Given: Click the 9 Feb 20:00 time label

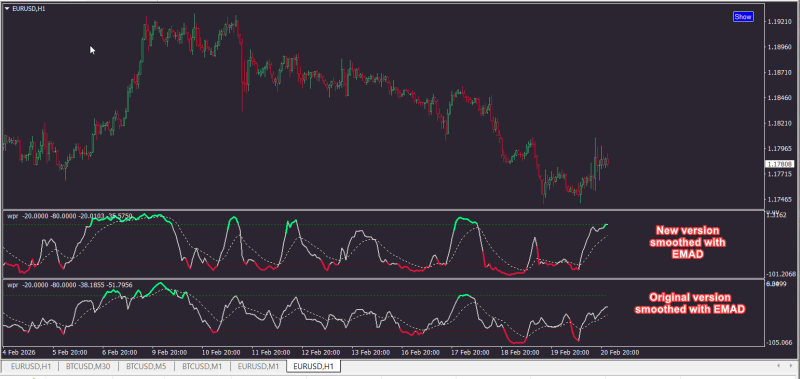Looking at the screenshot, I should coord(170,352).
